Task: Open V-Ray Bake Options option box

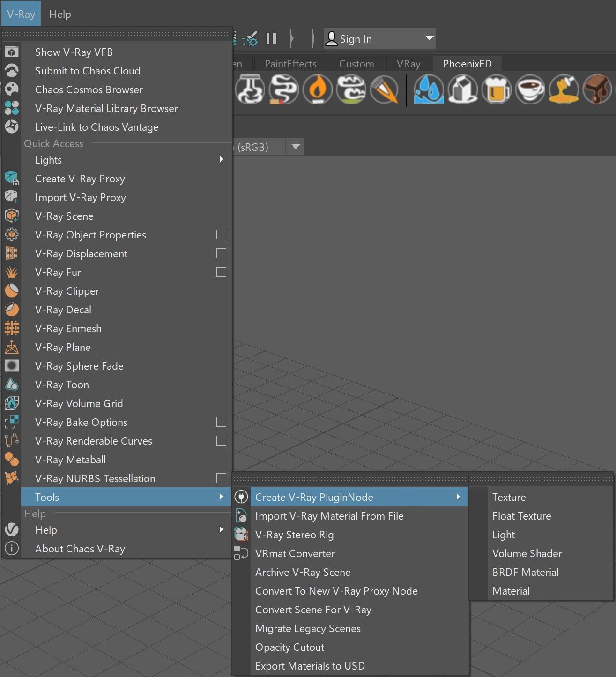Action: [222, 422]
